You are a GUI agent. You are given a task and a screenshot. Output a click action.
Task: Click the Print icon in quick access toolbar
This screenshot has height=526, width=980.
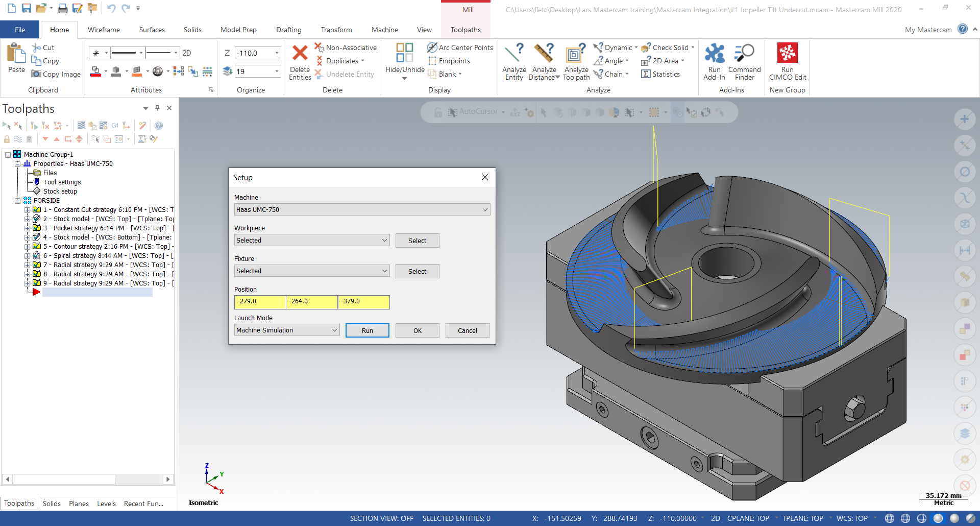[62, 8]
